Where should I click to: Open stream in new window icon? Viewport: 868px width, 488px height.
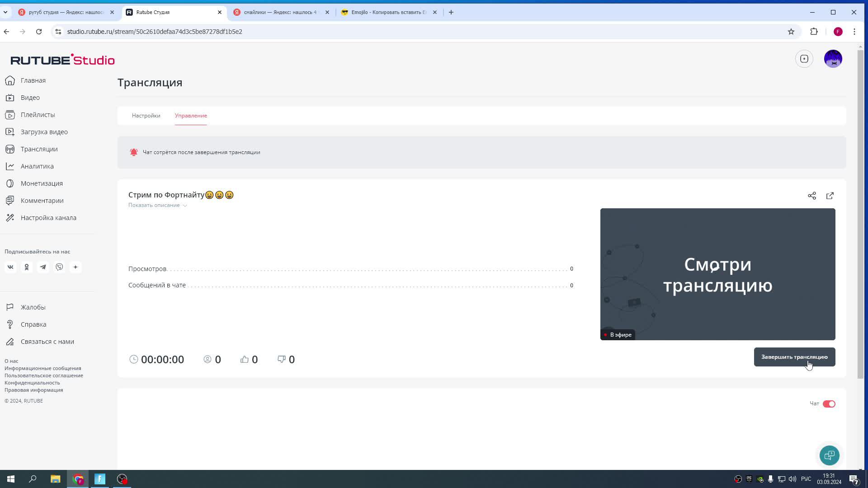point(830,196)
